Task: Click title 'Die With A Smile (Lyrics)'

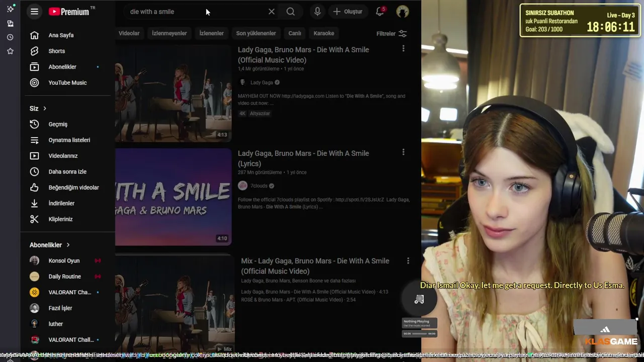Action: pos(303,158)
